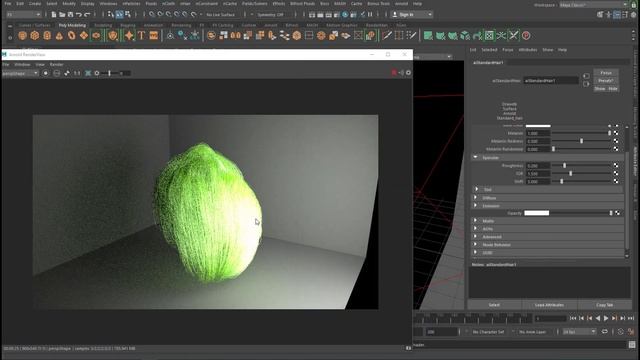Expand the Tint section
The width and height of the screenshot is (640, 360).
pos(476,189)
